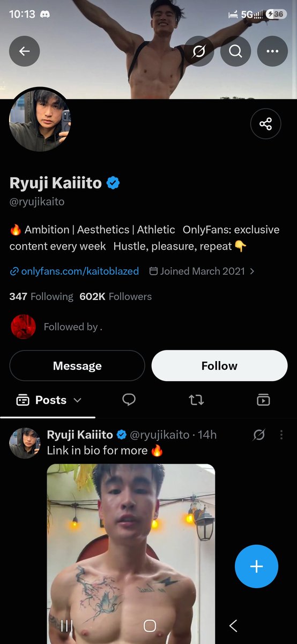The height and width of the screenshot is (644, 297).
Task: View the 347 Following list
Action: [41, 296]
